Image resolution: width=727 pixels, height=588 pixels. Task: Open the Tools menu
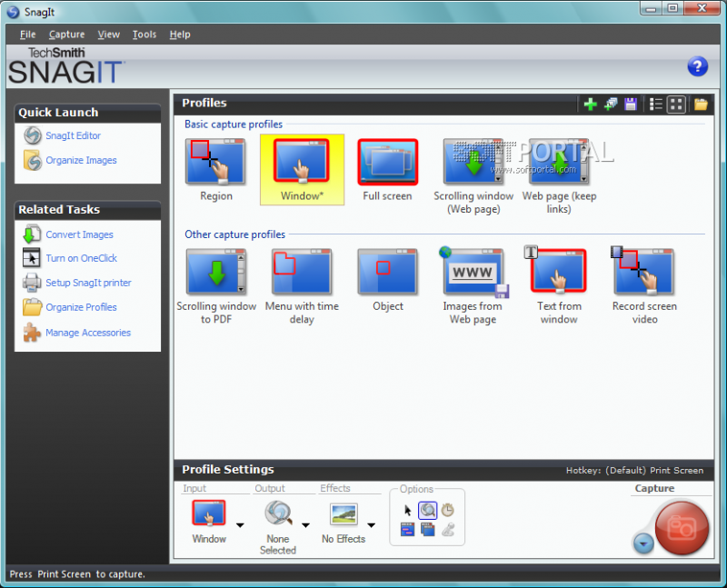(144, 35)
